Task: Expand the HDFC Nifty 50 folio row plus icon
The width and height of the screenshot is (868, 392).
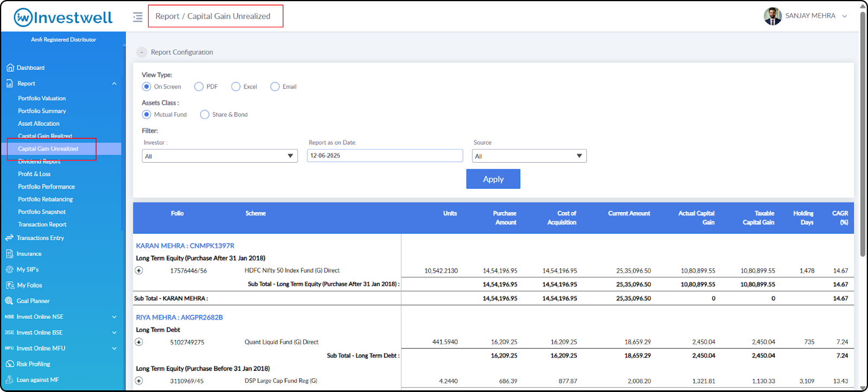Action: pyautogui.click(x=139, y=271)
